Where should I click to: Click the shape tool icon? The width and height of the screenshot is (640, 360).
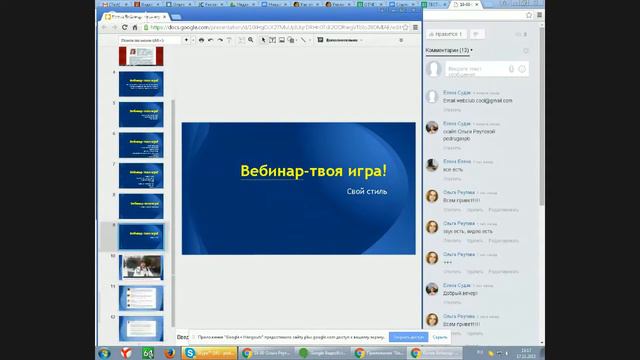click(x=291, y=40)
